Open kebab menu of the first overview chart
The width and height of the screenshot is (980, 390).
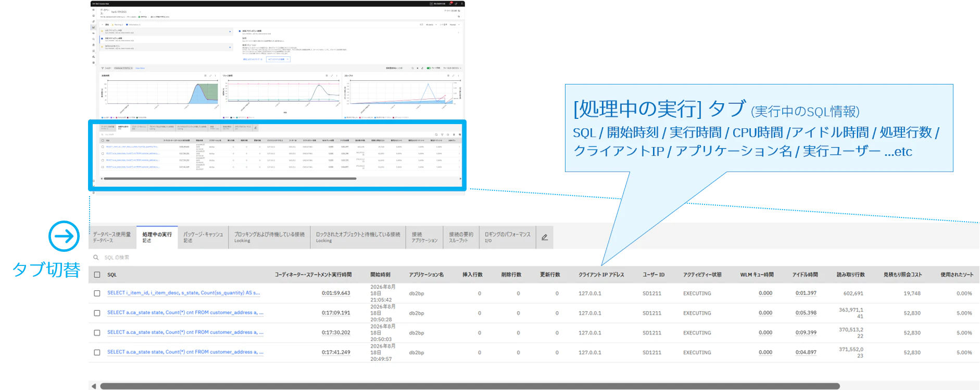click(216, 76)
